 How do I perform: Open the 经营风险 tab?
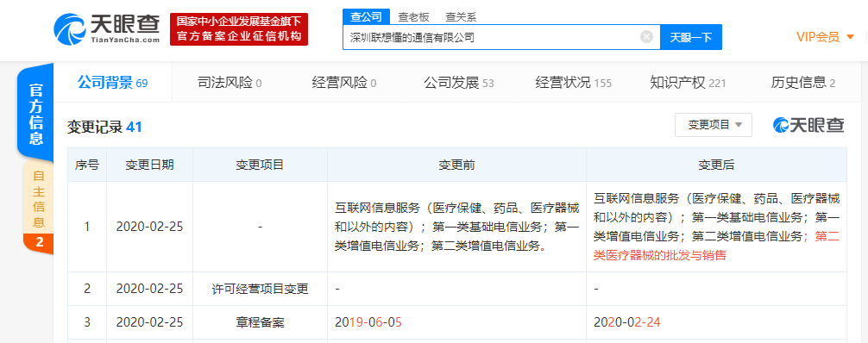coord(343,83)
